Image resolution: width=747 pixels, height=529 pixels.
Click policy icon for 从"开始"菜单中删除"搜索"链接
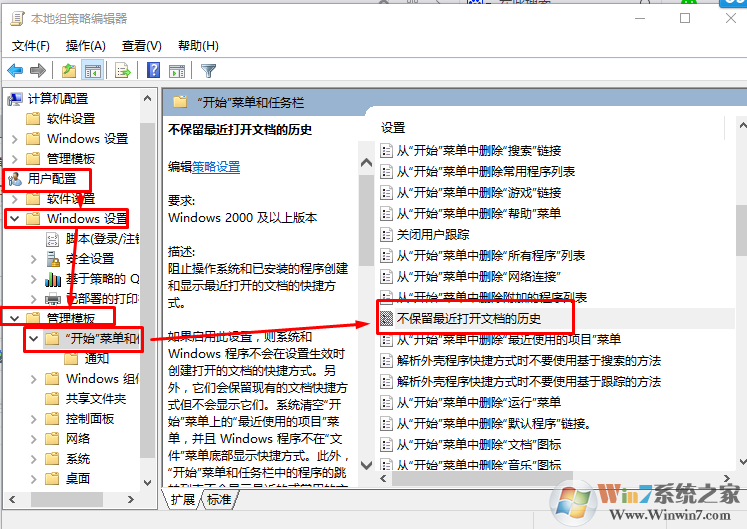tap(386, 151)
